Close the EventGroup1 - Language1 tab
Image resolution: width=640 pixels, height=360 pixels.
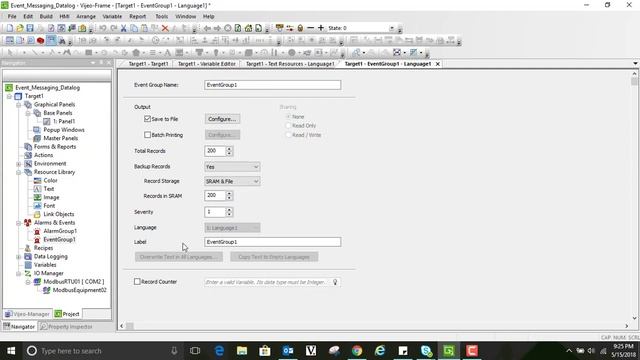[x=438, y=64]
